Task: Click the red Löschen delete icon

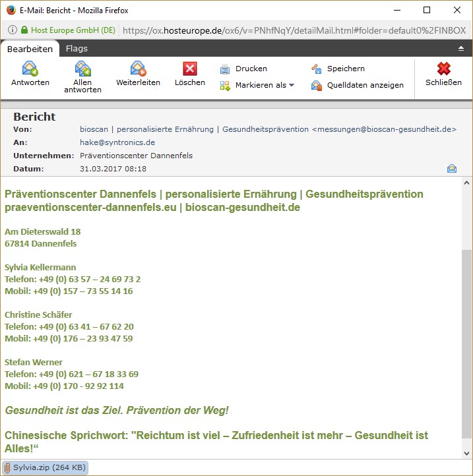Action: click(190, 69)
